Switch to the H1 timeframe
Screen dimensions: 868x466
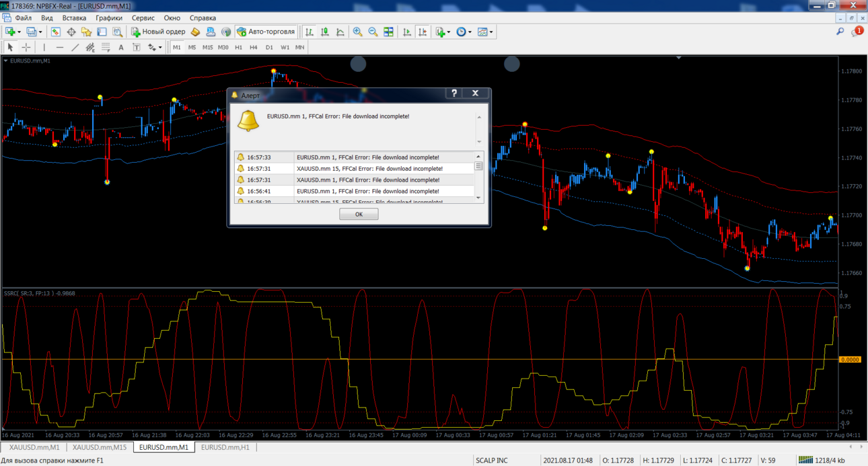pyautogui.click(x=238, y=47)
